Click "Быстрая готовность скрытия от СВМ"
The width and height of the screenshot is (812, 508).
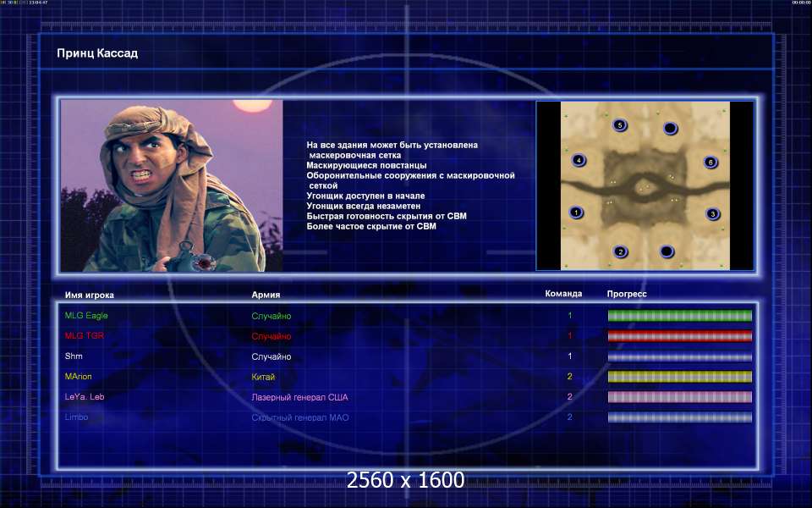click(387, 216)
